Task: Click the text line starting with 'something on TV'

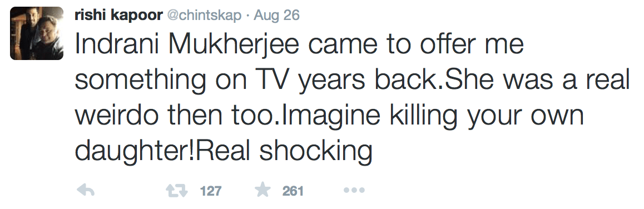Action: click(x=353, y=81)
